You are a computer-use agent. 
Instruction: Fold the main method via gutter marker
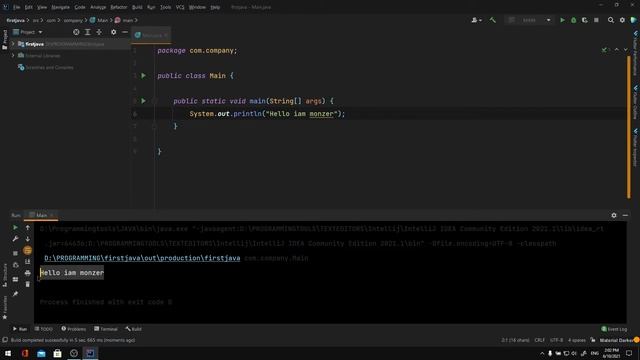point(154,101)
